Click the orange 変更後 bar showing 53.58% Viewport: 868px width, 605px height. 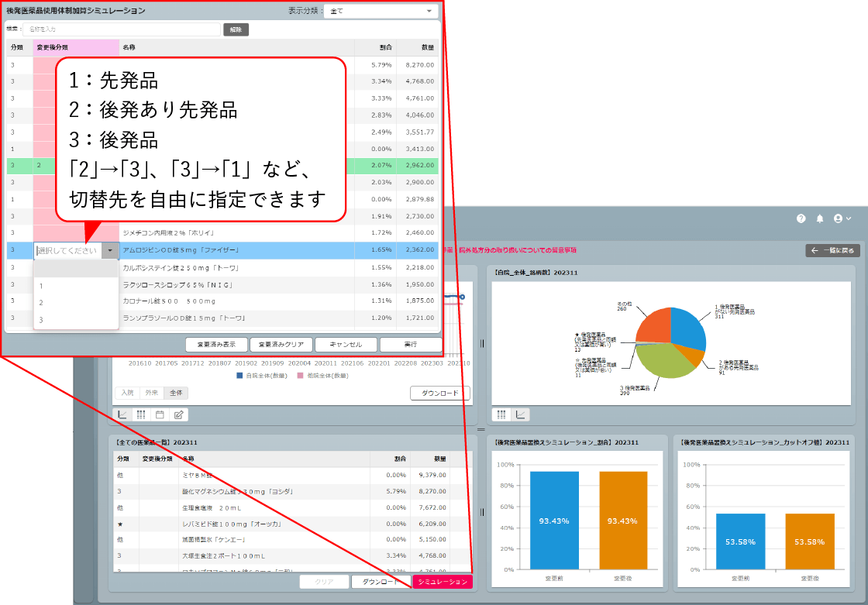[810, 541]
